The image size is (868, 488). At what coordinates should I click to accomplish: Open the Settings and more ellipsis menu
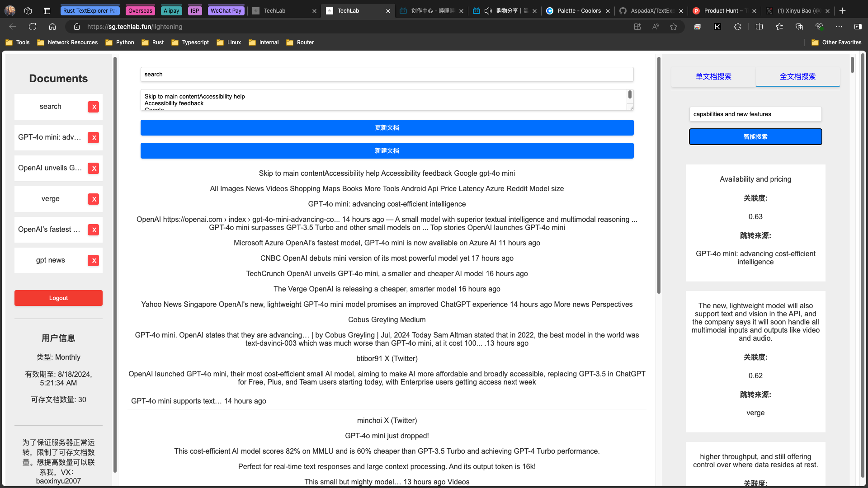pos(839,27)
